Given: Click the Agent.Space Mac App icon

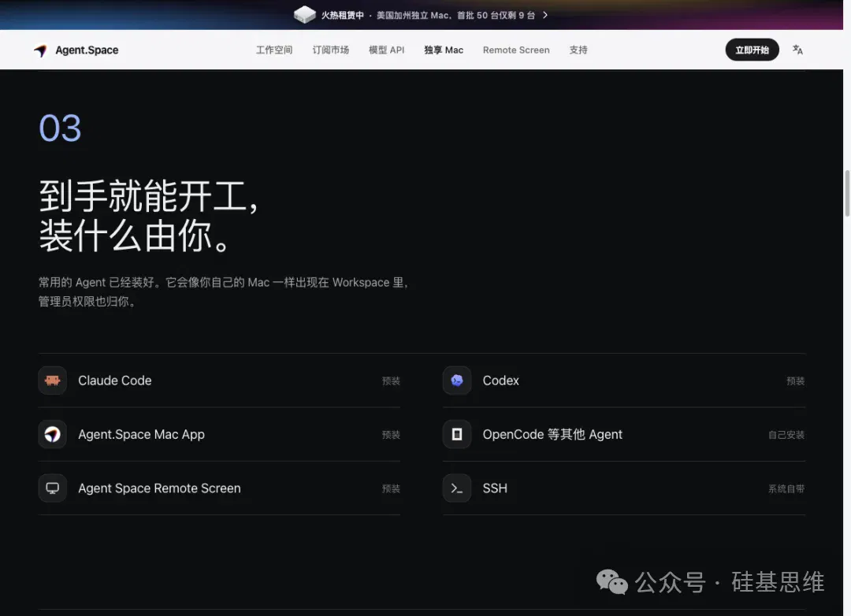Looking at the screenshot, I should coord(53,434).
